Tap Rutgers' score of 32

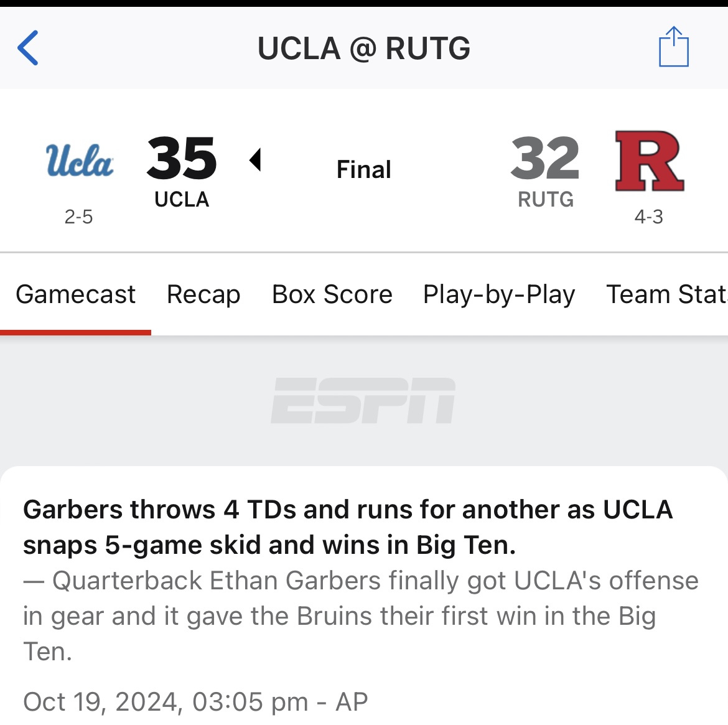pos(545,158)
